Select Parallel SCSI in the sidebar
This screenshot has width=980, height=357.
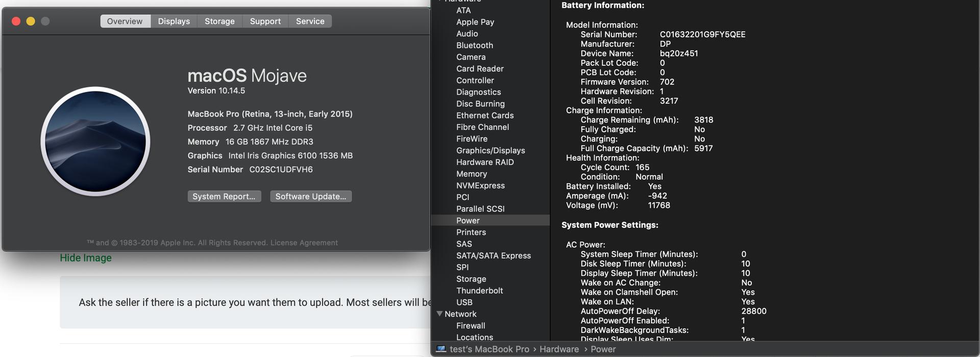coord(480,209)
